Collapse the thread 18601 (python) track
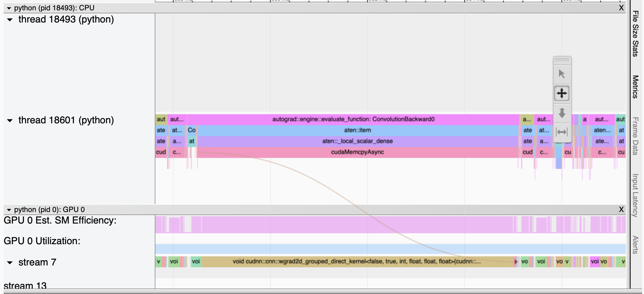Viewport: 644px width, 294px height. point(9,120)
